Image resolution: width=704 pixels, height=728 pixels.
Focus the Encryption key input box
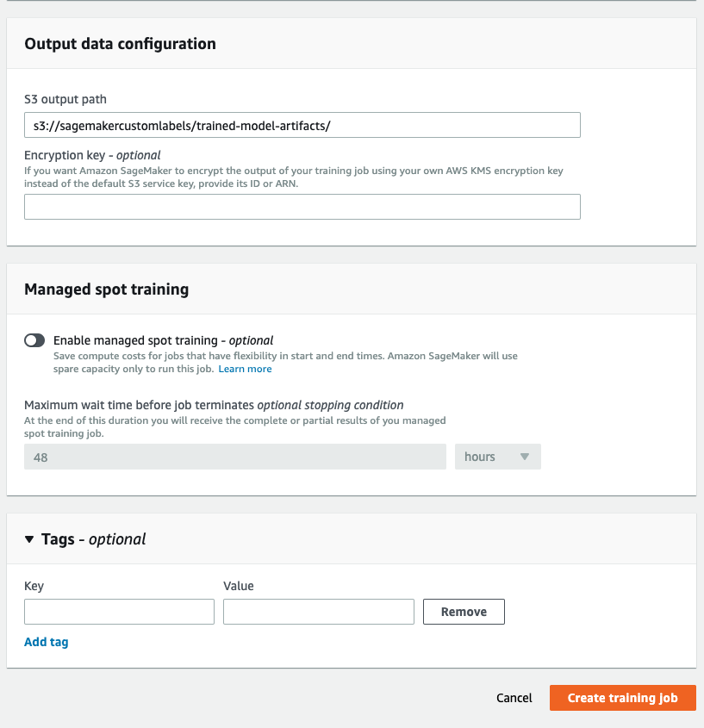pyautogui.click(x=302, y=207)
